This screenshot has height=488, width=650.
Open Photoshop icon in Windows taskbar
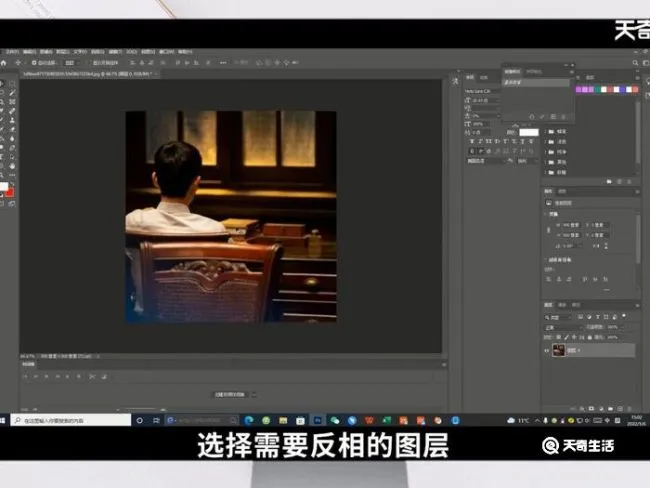(x=318, y=420)
